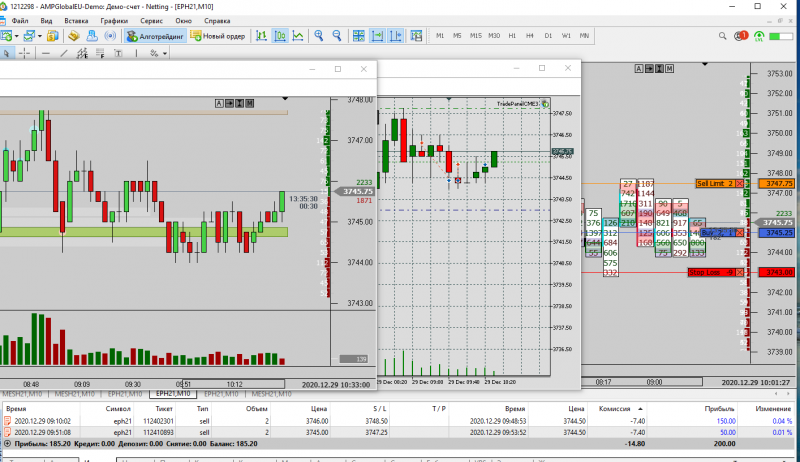Click the TradePanelCME3 expert label
The height and width of the screenshot is (462, 800).
click(518, 104)
